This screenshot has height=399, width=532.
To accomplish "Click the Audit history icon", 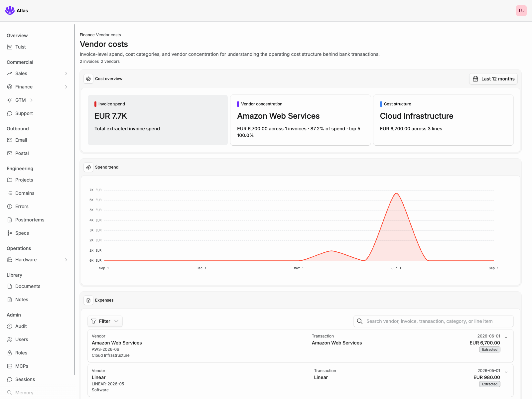I will pyautogui.click(x=10, y=326).
